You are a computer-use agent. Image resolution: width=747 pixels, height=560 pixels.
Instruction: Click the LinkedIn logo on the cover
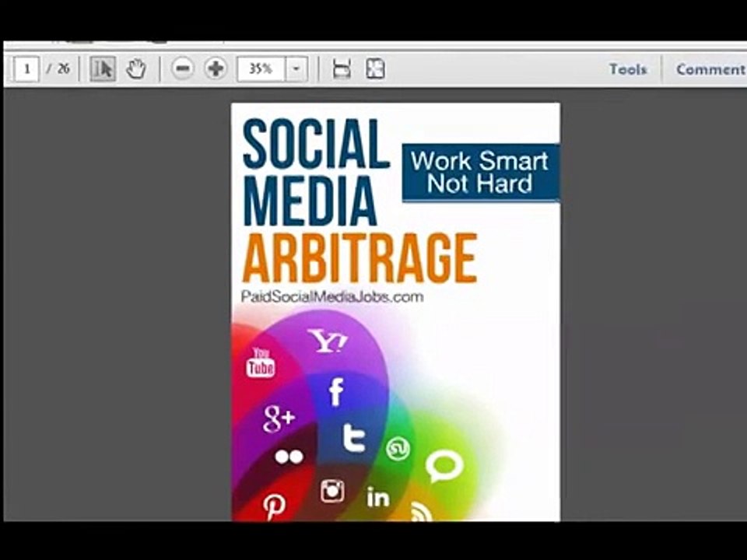[378, 497]
